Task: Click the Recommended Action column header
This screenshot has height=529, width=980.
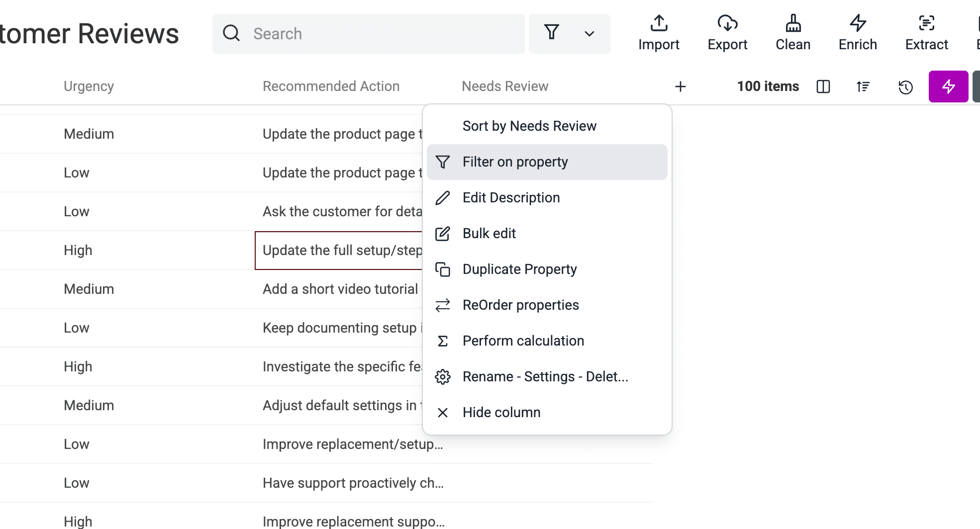Action: (331, 87)
